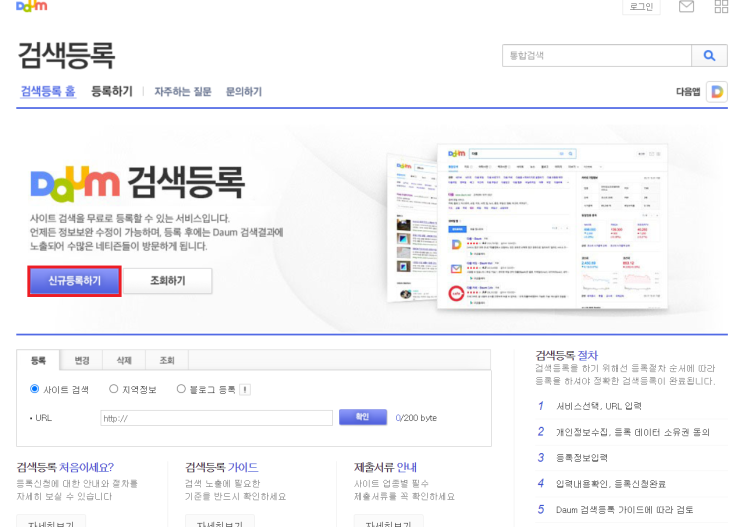Screen dimensions: 743x527
Task: Click the 검색등록 page title
Action: [x=66, y=55]
